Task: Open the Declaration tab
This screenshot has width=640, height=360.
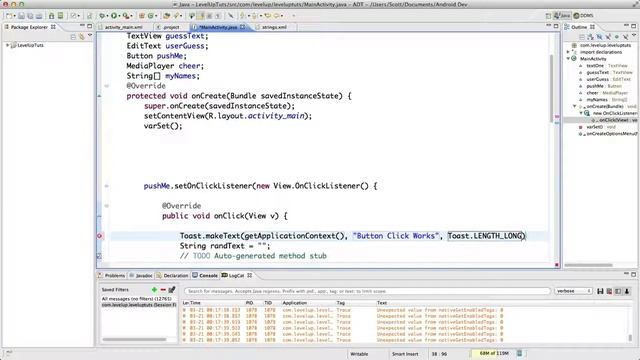Action: coord(172,276)
